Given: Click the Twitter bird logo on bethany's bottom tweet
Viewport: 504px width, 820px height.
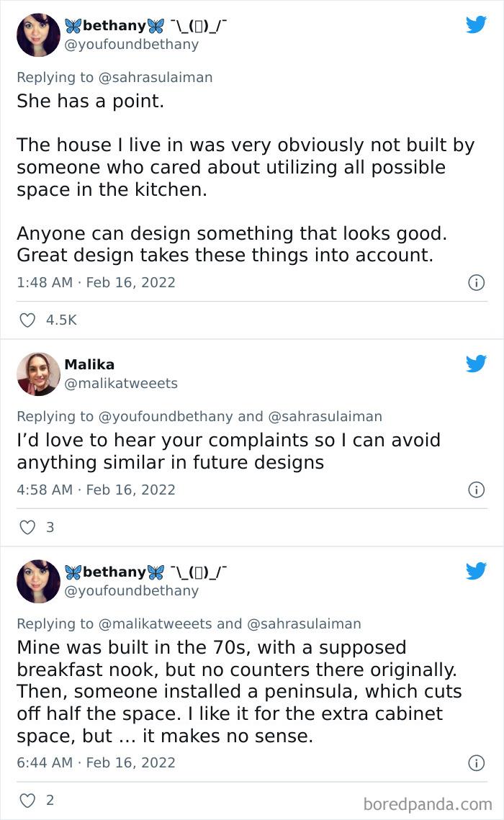Looking at the screenshot, I should tap(476, 570).
